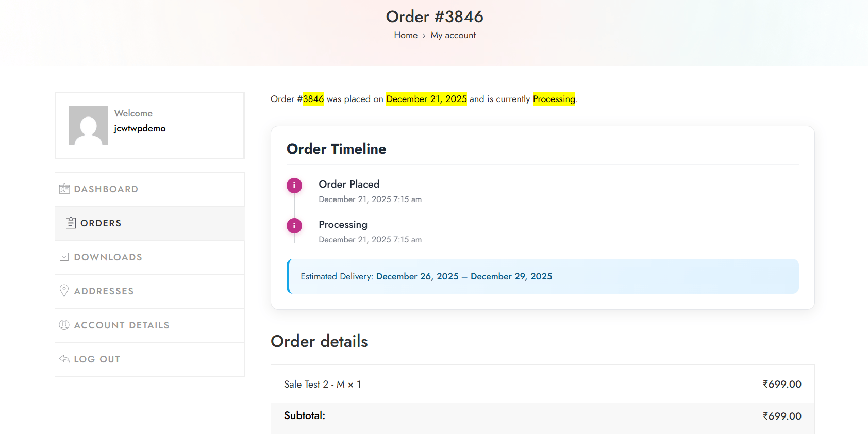Click the Processing timeline info icon
868x434 pixels.
point(294,226)
